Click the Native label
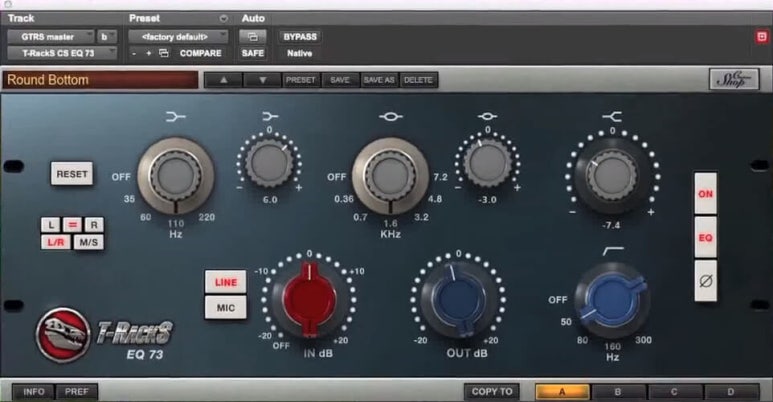The height and width of the screenshot is (402, 773). (300, 53)
